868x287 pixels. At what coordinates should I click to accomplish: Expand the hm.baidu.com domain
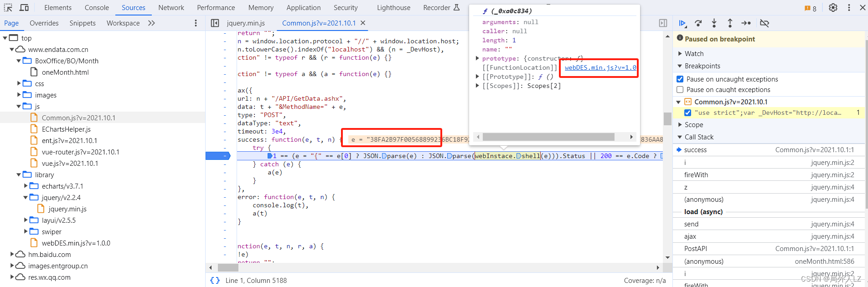(x=12, y=254)
